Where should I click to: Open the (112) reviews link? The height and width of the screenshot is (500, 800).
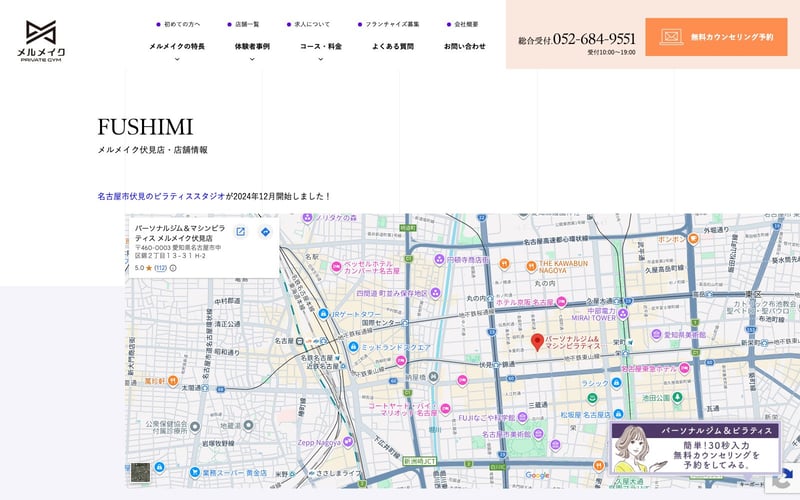pyautogui.click(x=161, y=268)
